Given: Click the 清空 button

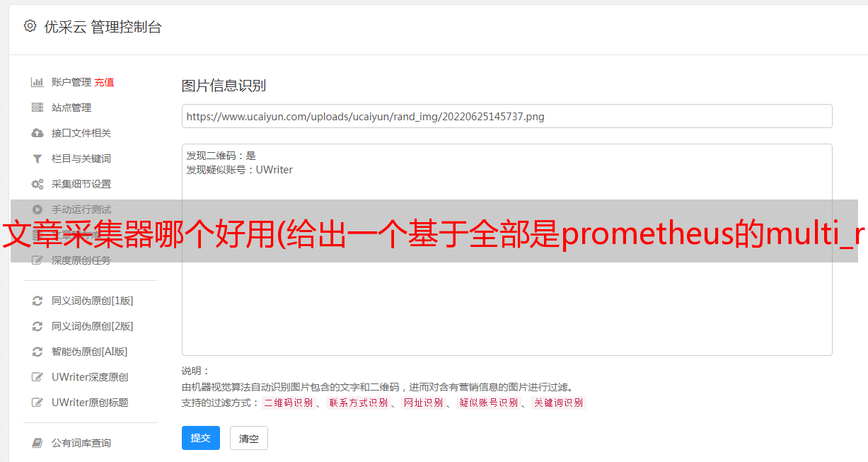Looking at the screenshot, I should 249,438.
